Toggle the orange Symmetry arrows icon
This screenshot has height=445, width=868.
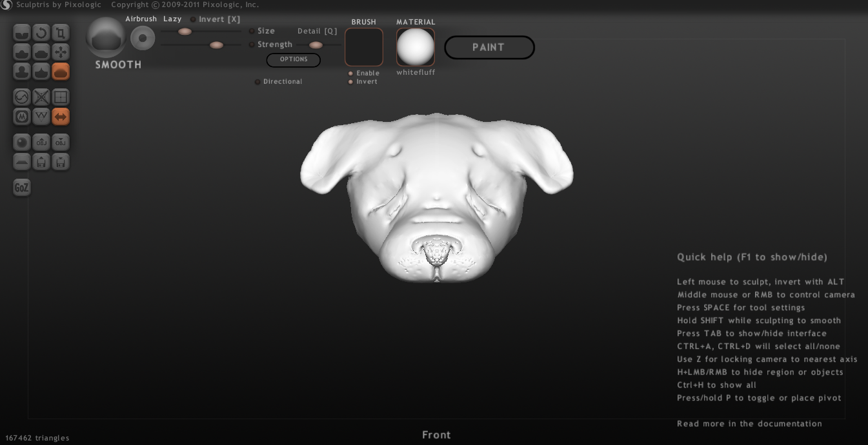pos(61,117)
